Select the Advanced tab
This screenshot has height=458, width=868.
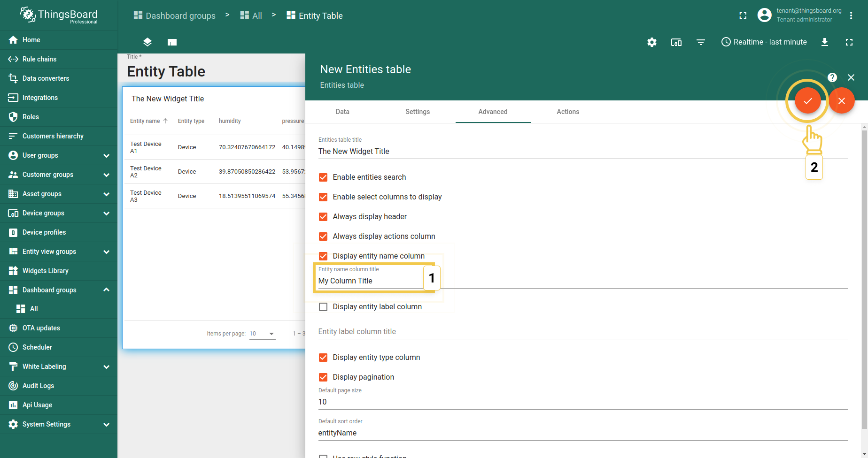(x=493, y=112)
